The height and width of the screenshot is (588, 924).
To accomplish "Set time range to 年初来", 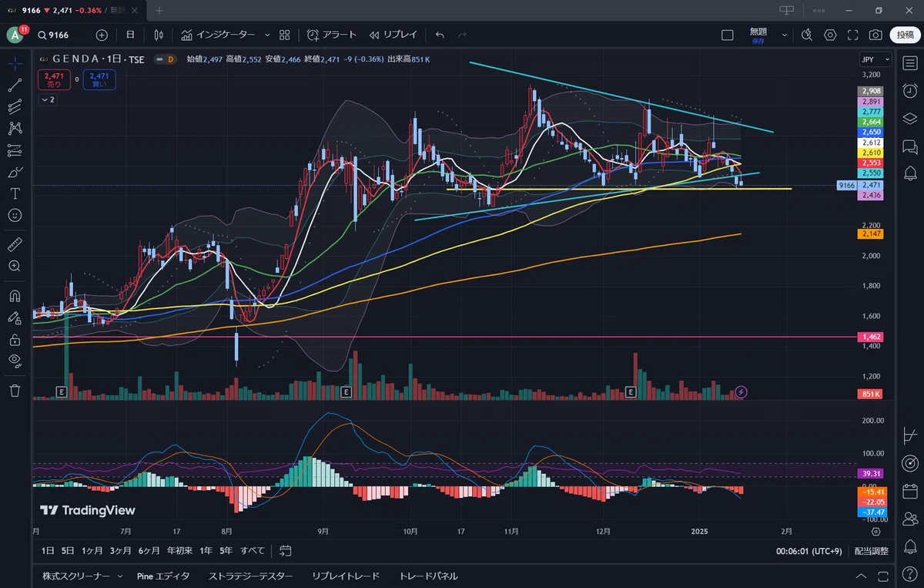I will tap(179, 551).
